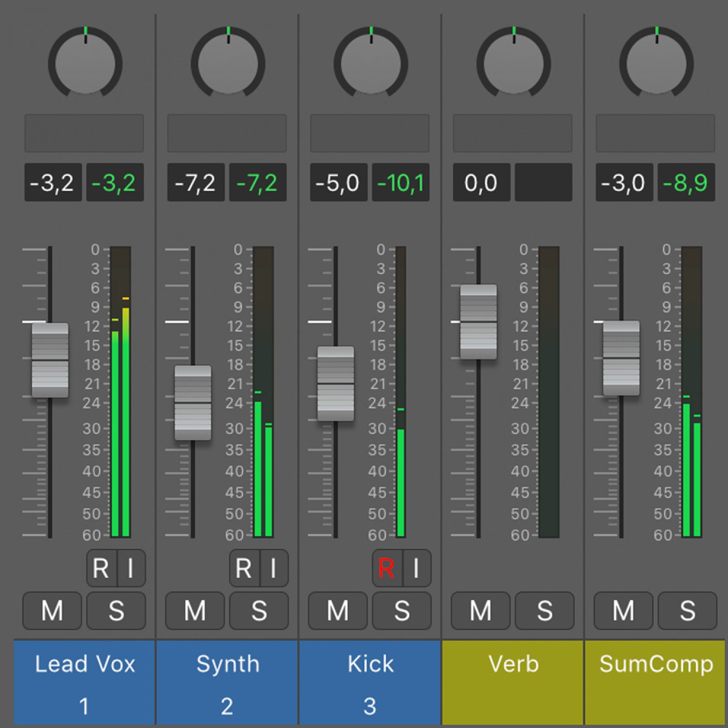This screenshot has width=728, height=728.
Task: Click the Lead Vox pan knob
Action: [x=85, y=64]
